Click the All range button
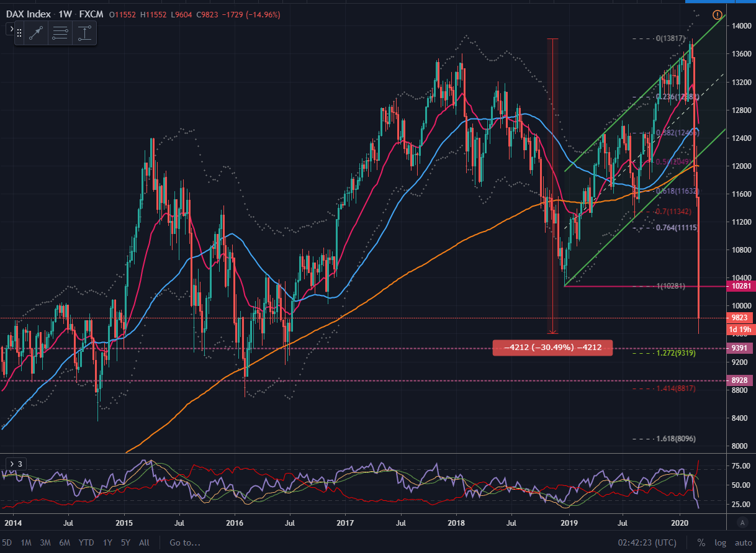The height and width of the screenshot is (553, 756). [143, 542]
